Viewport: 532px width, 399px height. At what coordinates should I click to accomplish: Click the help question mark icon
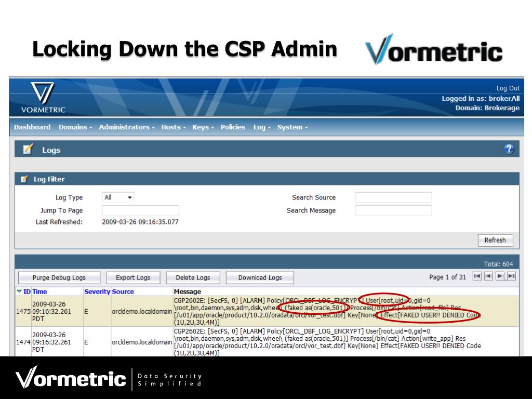[x=509, y=149]
